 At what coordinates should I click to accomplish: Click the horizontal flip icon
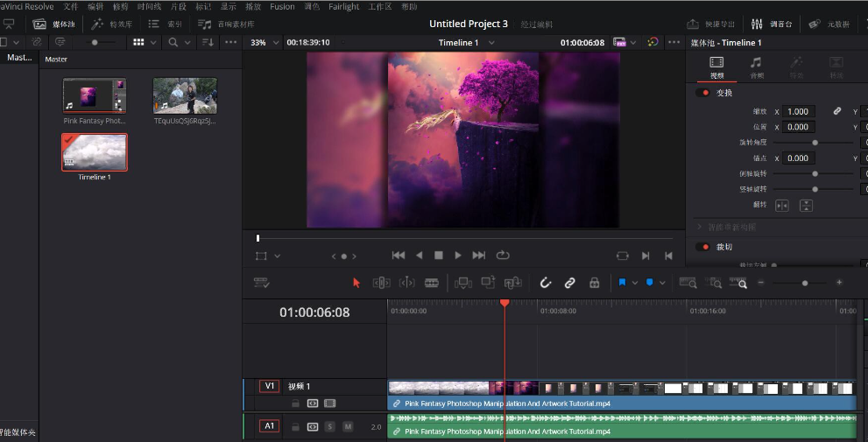click(x=781, y=205)
